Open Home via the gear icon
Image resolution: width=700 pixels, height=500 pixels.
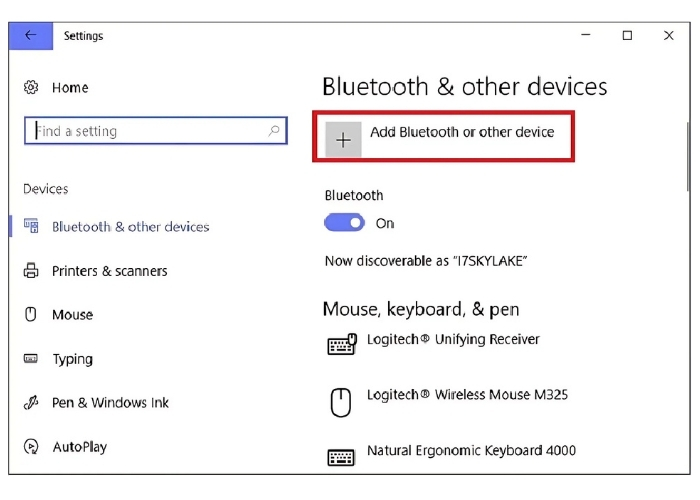31,88
